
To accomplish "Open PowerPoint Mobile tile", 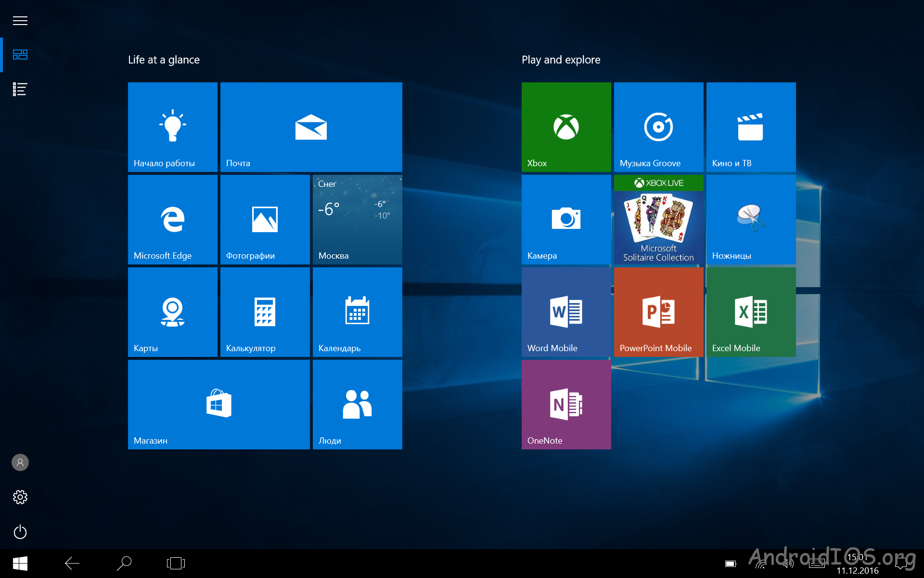I will [x=658, y=312].
